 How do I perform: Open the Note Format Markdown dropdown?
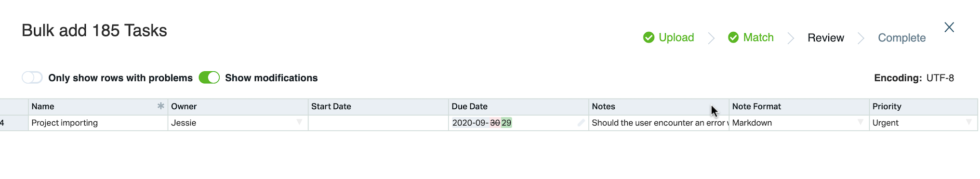[861, 122]
